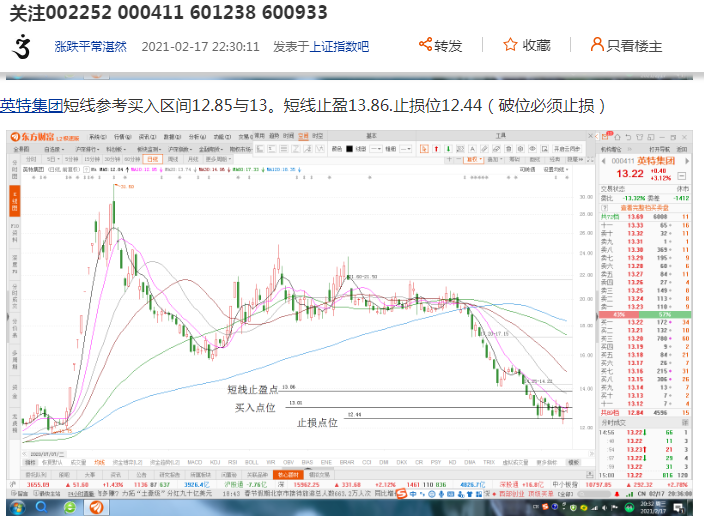Zoom out chart with the minus button
Screen dimensions: 704x529
[x=458, y=159]
